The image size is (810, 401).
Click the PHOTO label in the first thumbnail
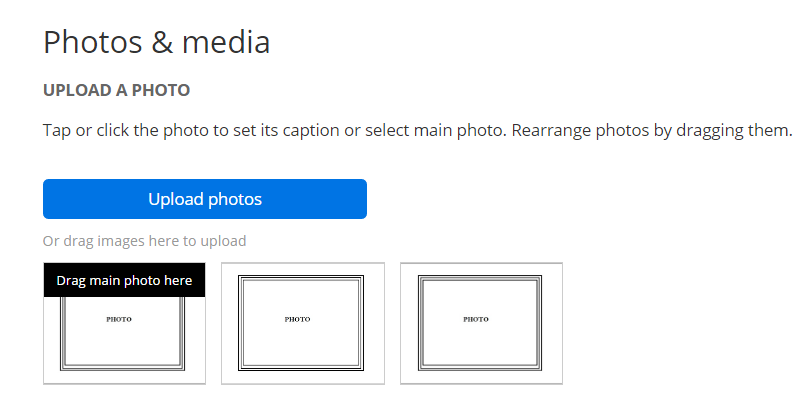119,319
